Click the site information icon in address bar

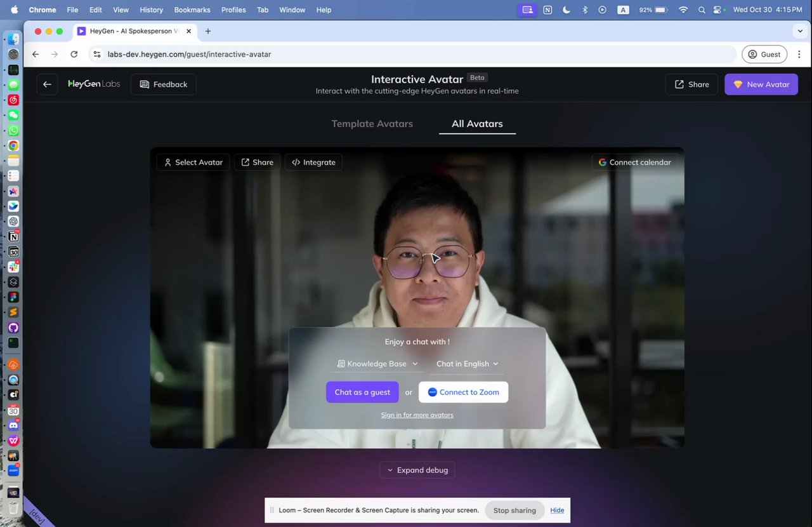click(x=97, y=55)
